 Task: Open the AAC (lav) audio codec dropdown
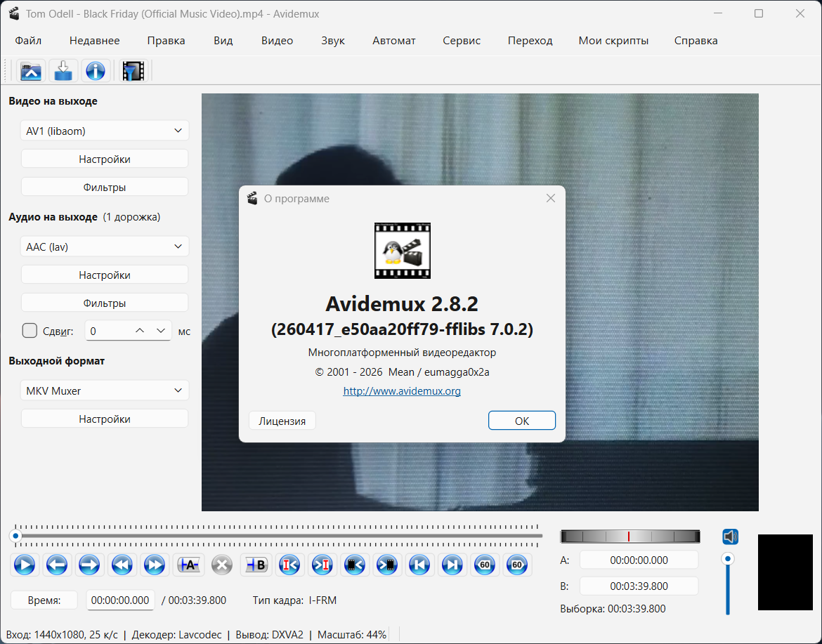105,247
